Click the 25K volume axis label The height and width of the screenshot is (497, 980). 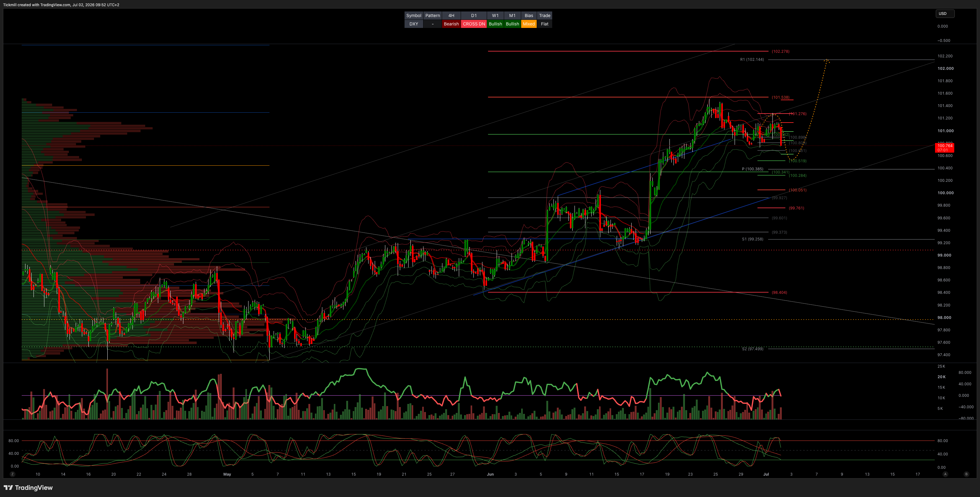click(941, 366)
